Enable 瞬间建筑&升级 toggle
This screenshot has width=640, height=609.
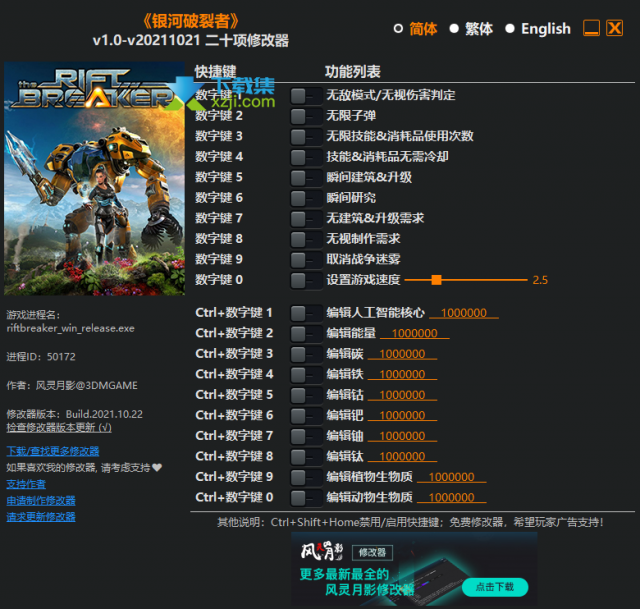click(x=306, y=178)
